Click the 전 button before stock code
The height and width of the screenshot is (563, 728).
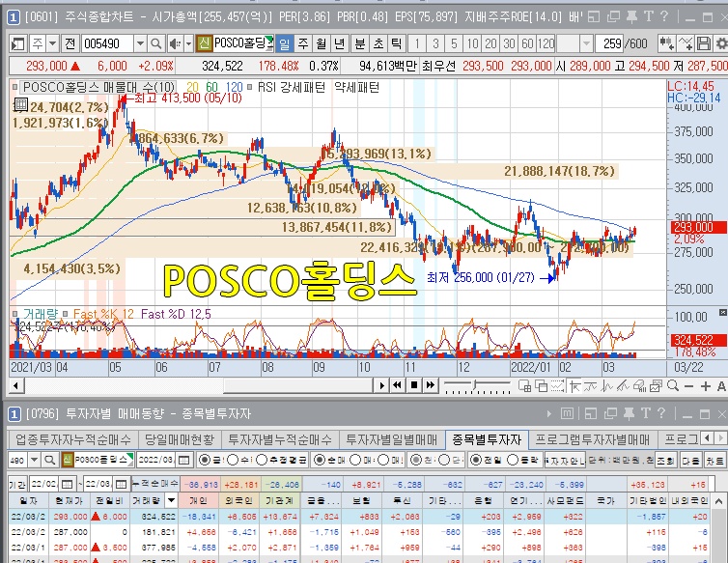coord(70,44)
